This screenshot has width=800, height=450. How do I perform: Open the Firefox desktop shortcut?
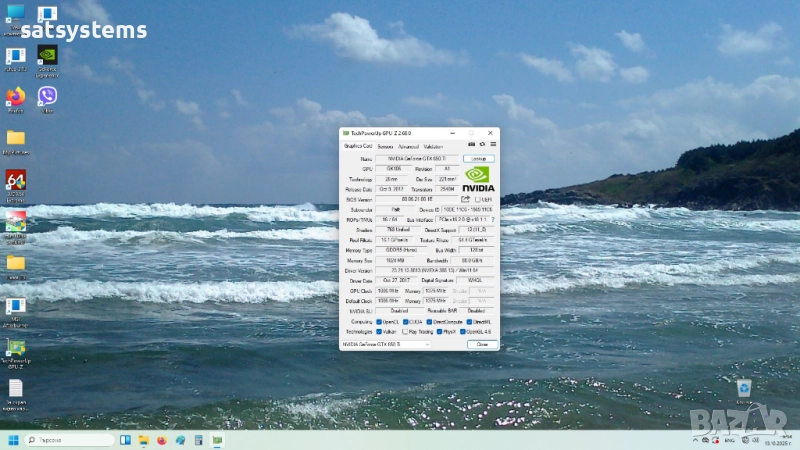(16, 97)
